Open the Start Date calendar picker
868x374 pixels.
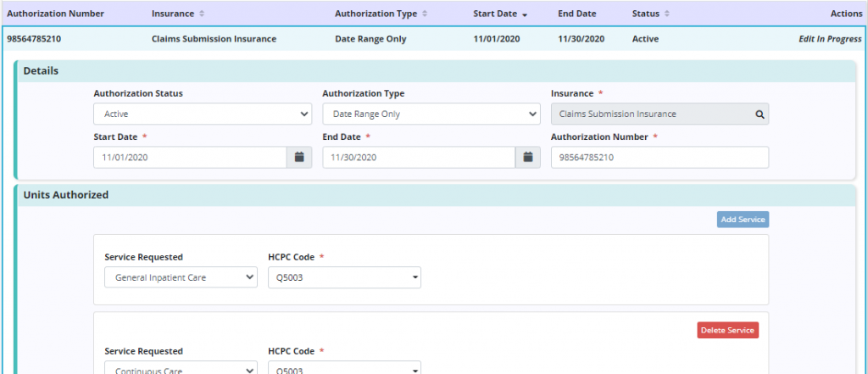[x=299, y=157]
